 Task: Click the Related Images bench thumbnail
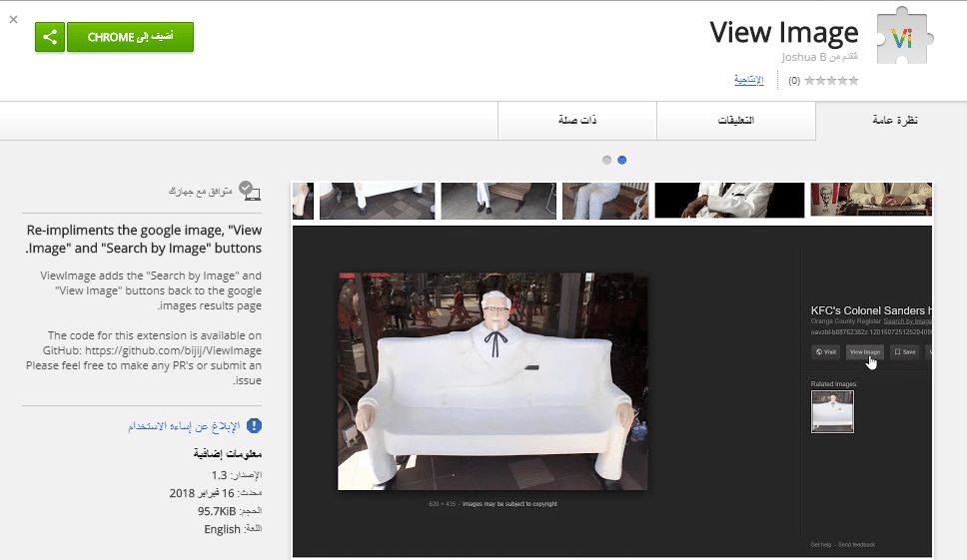(x=832, y=411)
